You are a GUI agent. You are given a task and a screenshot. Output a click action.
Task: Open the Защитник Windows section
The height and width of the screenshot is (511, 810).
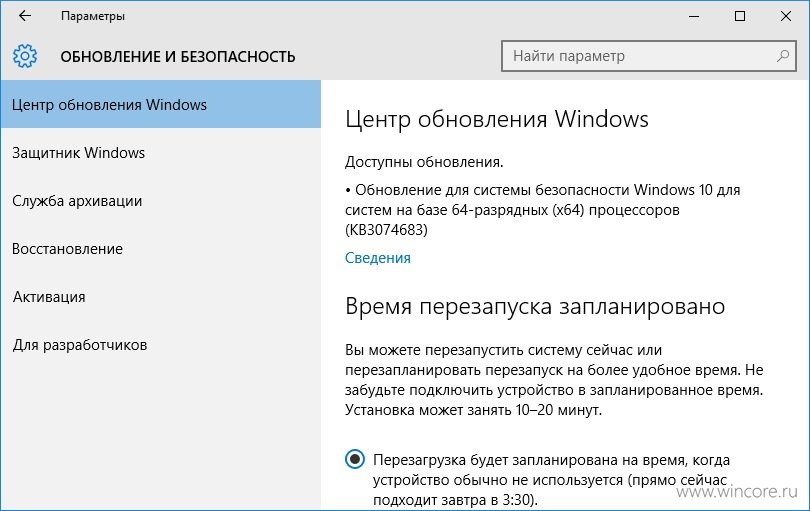(161, 152)
